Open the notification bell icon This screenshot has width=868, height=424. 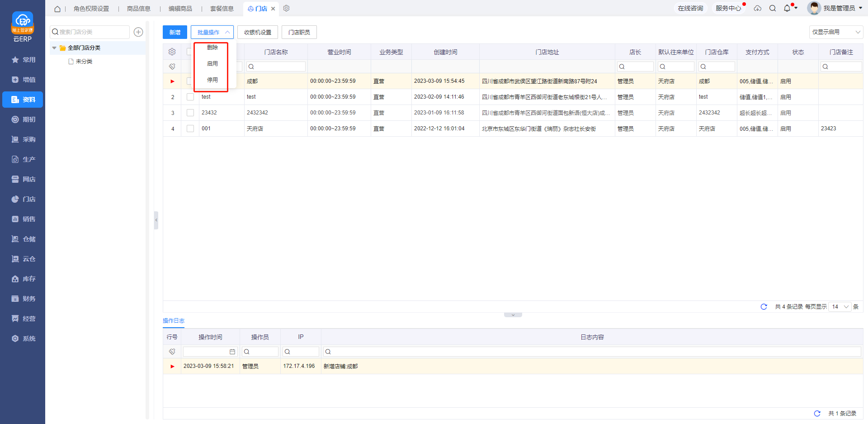point(787,8)
